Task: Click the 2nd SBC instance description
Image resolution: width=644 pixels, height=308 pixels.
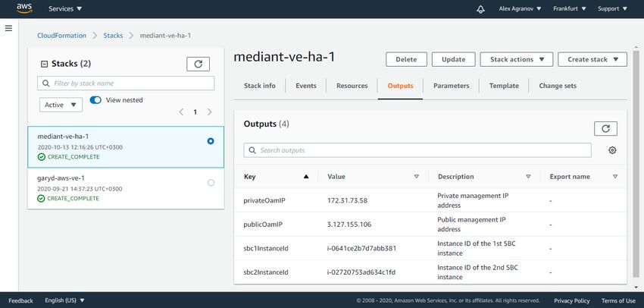Action: click(477, 272)
